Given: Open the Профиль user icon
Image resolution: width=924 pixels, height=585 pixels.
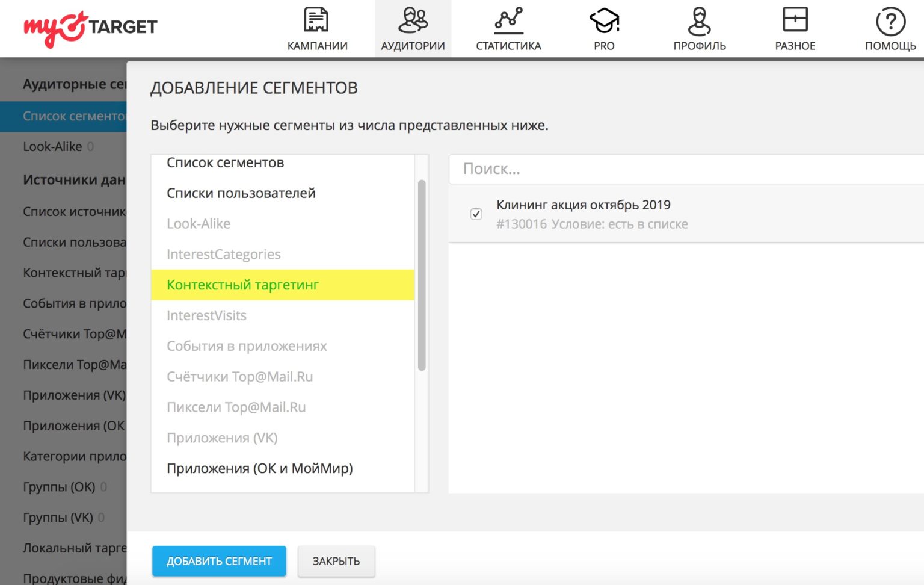Looking at the screenshot, I should pos(699,20).
